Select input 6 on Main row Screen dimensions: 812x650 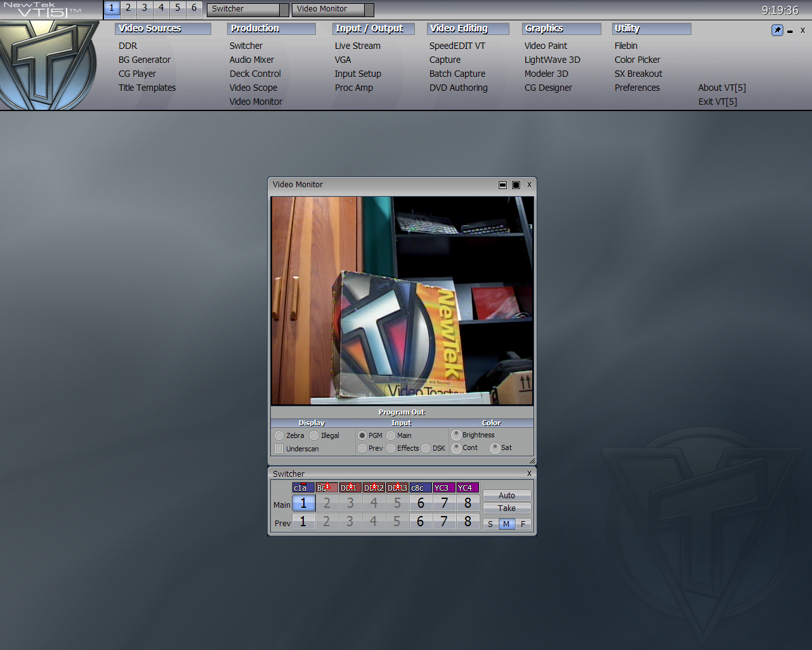pos(421,503)
